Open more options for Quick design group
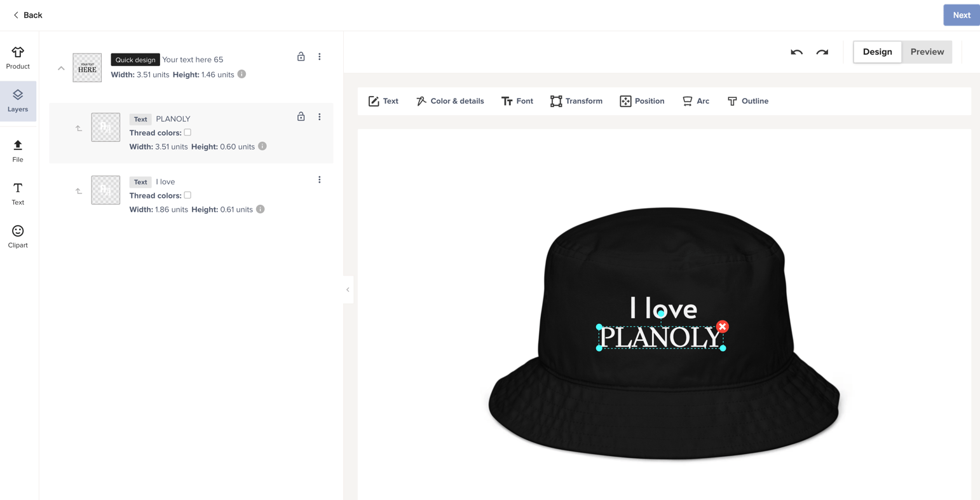Screen dimensions: 980x500 pyautogui.click(x=320, y=57)
